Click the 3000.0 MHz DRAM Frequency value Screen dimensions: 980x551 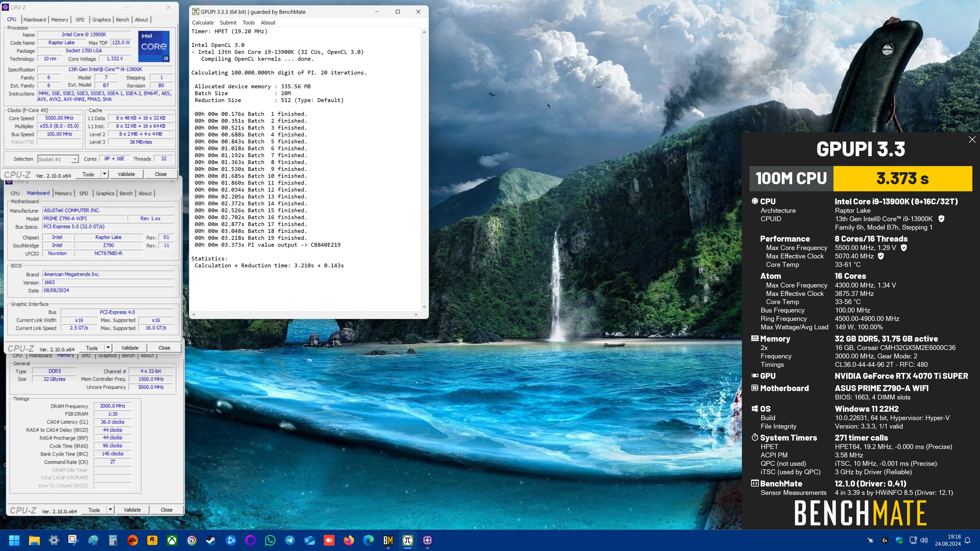112,406
